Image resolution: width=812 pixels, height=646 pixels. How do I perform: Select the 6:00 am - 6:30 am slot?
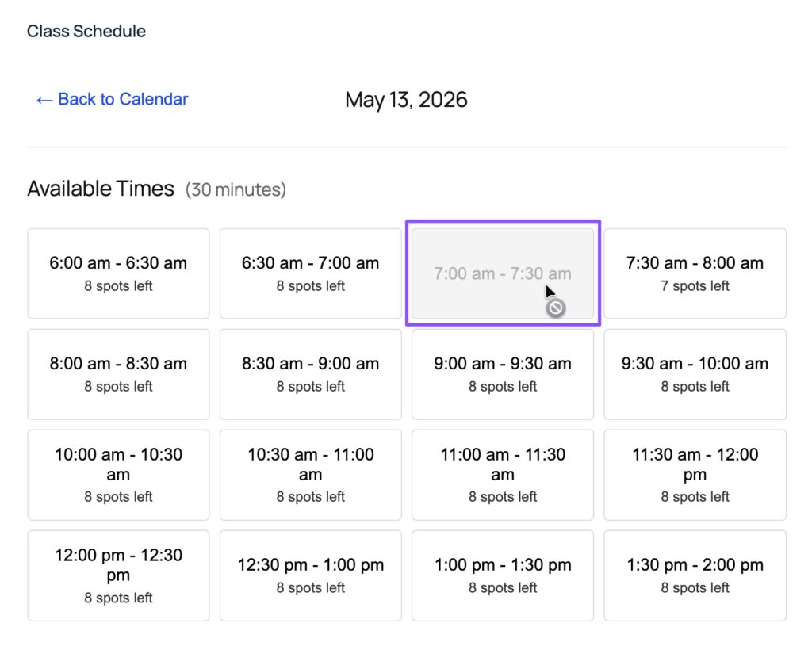click(117, 273)
